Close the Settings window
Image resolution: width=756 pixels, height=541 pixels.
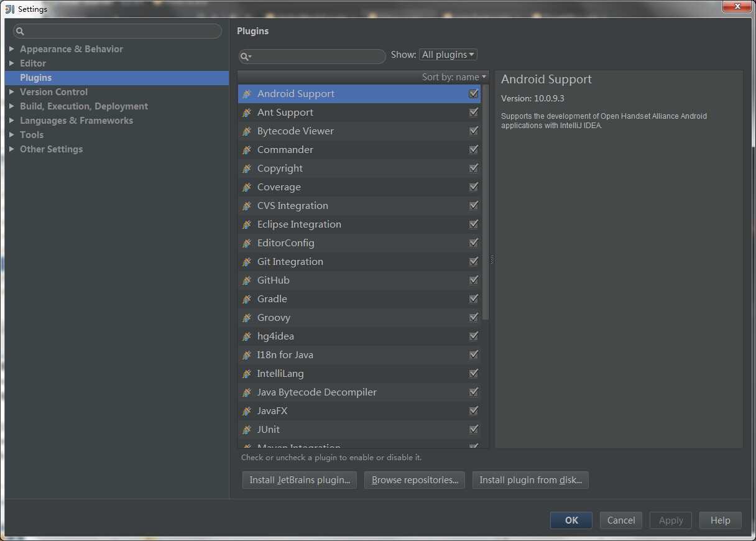pos(737,6)
